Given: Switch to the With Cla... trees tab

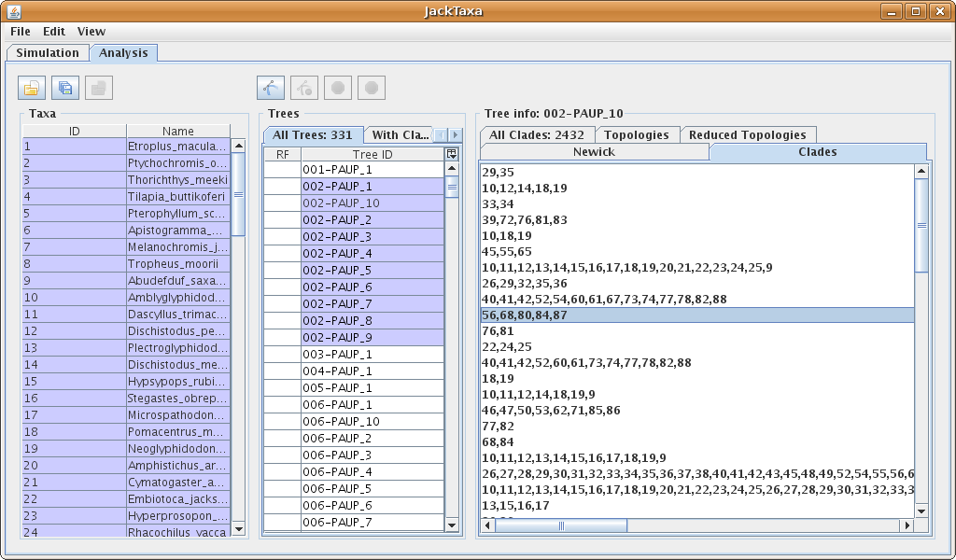Looking at the screenshot, I should (400, 134).
